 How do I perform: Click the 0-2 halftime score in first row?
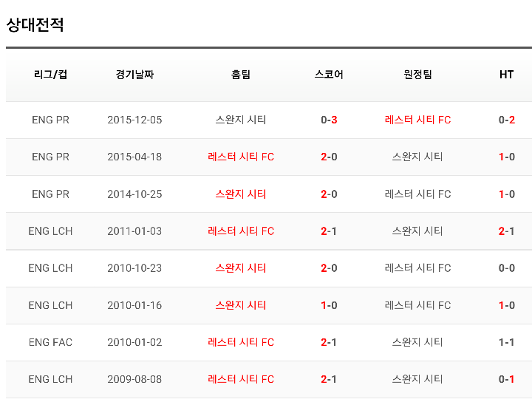[x=506, y=120]
